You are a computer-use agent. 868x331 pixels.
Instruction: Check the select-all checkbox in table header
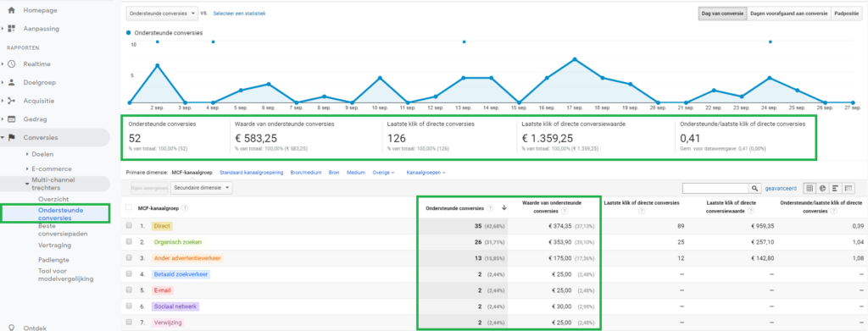(129, 207)
